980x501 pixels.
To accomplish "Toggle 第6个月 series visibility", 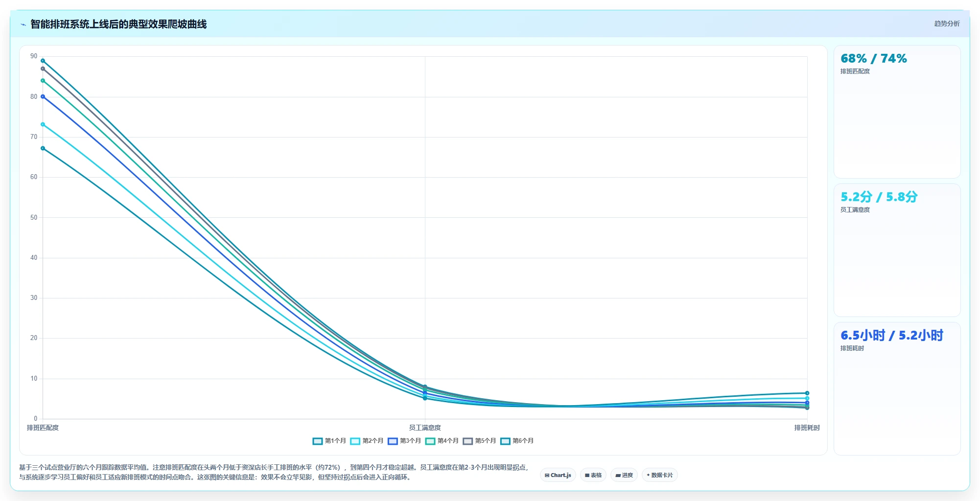I will [517, 441].
